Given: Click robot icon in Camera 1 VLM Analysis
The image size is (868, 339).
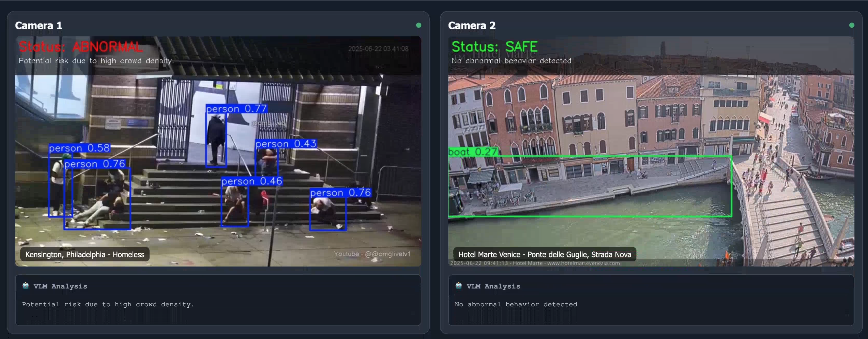Looking at the screenshot, I should (x=25, y=286).
